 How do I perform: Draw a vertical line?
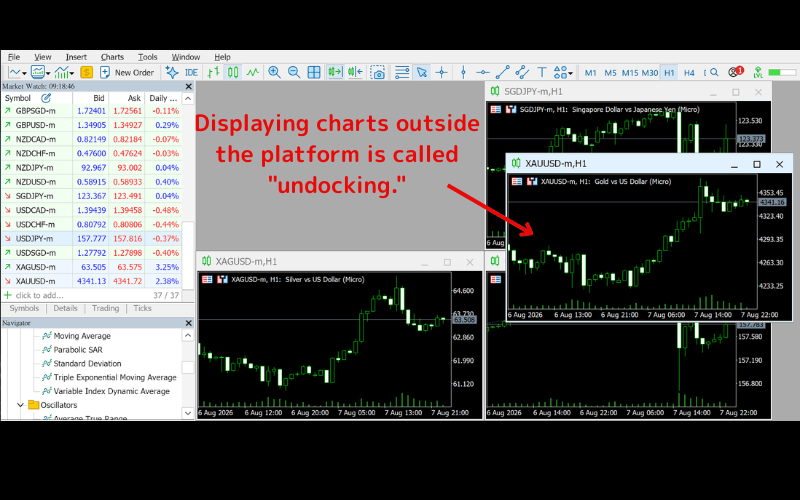tap(463, 72)
